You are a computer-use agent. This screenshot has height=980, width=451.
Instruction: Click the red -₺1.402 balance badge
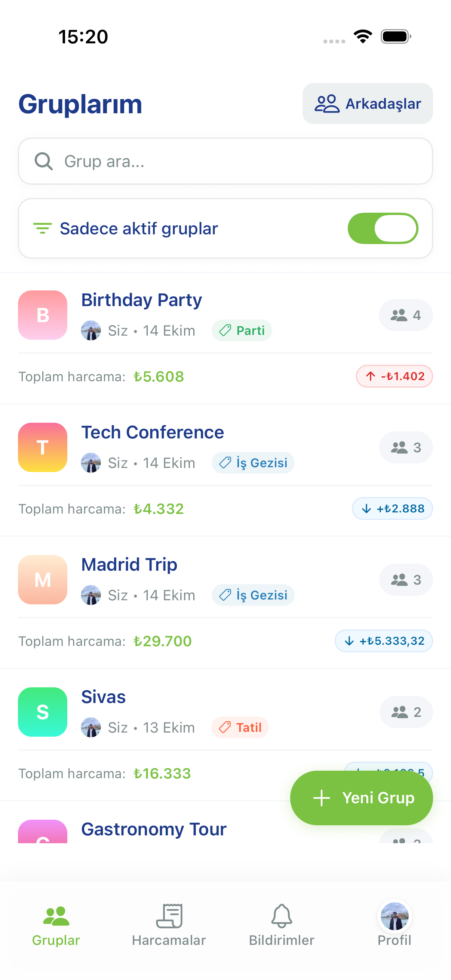point(394,376)
